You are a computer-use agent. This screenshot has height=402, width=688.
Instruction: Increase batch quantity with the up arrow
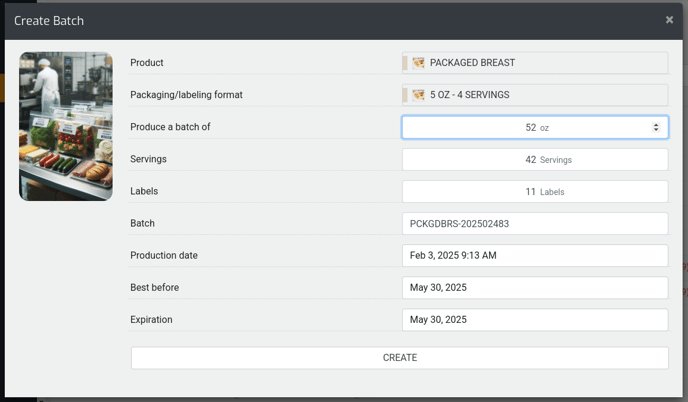[656, 125]
